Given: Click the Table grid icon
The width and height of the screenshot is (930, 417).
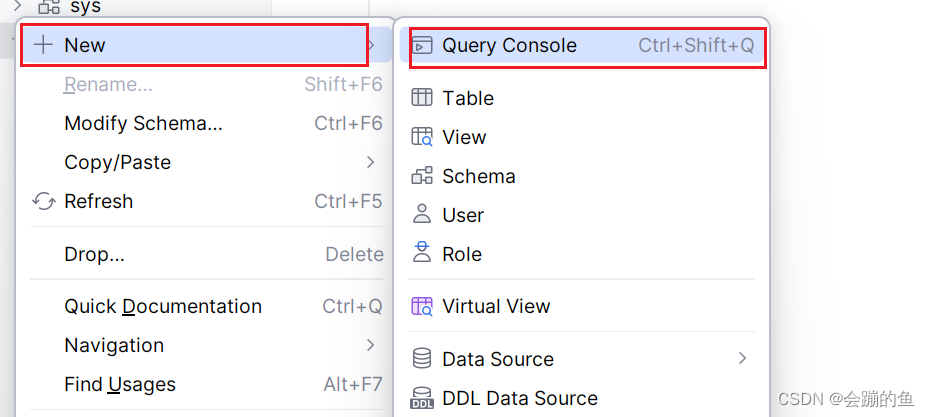Looking at the screenshot, I should (x=422, y=97).
